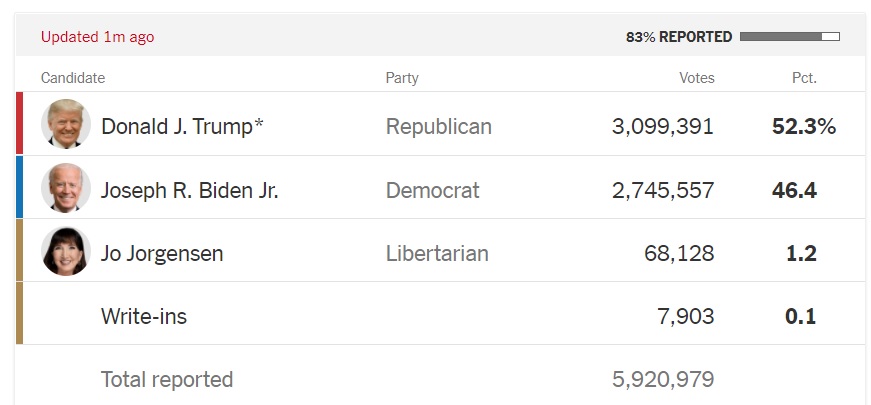Click the 83% REPORTED label text
The image size is (871, 405).
(679, 37)
